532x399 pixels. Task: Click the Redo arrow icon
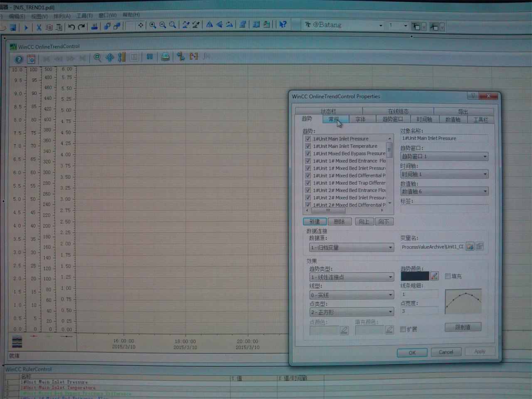click(81, 27)
